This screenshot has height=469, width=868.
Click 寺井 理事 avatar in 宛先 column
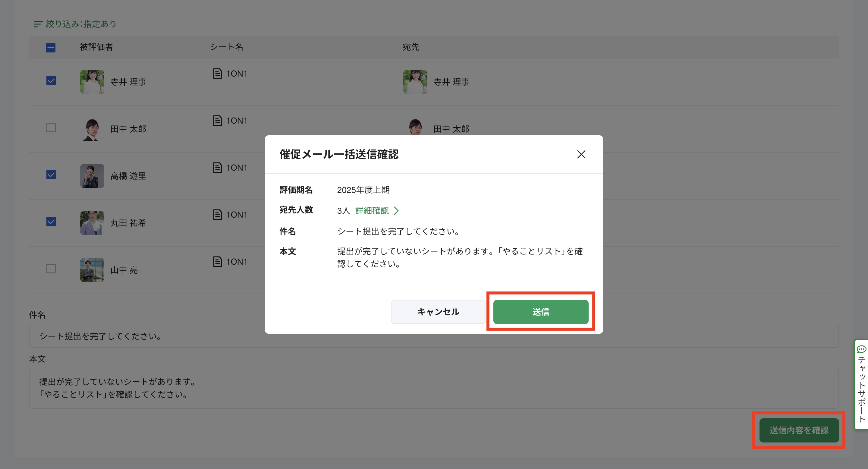(415, 82)
